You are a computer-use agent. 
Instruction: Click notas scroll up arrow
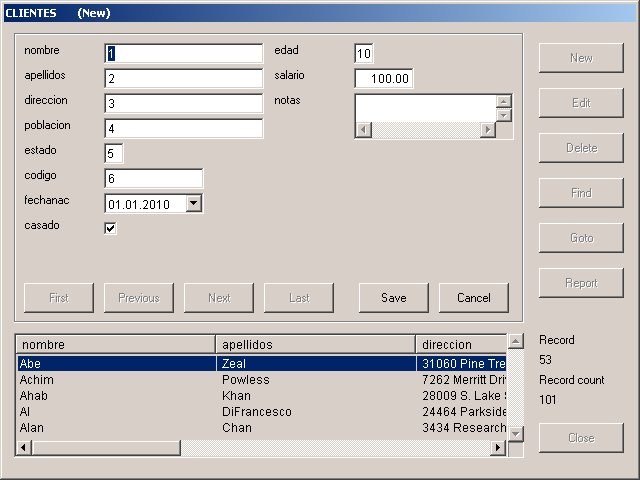tap(504, 101)
